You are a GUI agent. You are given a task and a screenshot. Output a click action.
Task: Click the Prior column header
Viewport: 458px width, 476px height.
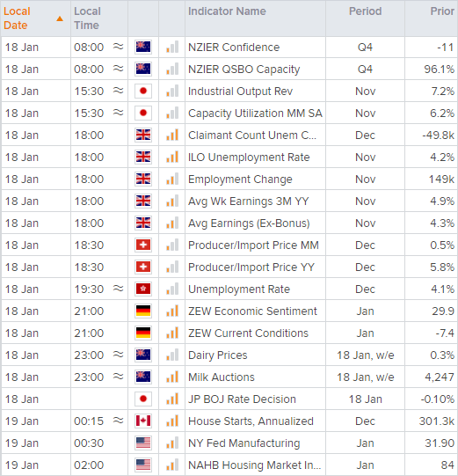pyautogui.click(x=442, y=11)
